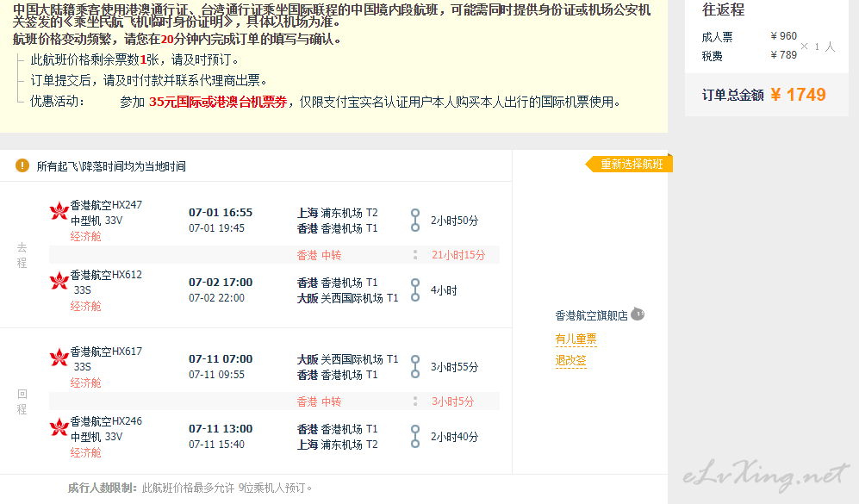Click the transfer dots icon beside 3小时5分
This screenshot has width=859, height=504.
pyautogui.click(x=415, y=401)
